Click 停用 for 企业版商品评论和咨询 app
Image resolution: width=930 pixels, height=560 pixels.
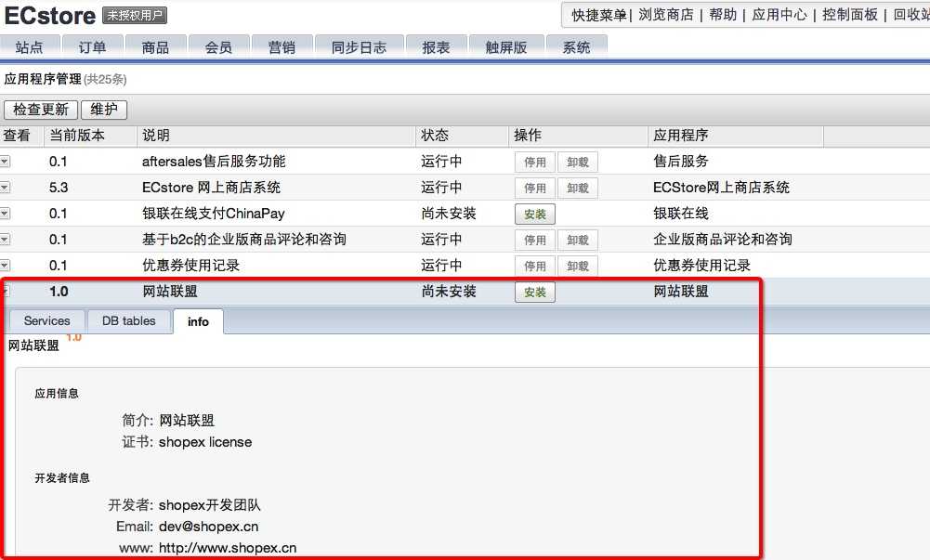point(535,240)
